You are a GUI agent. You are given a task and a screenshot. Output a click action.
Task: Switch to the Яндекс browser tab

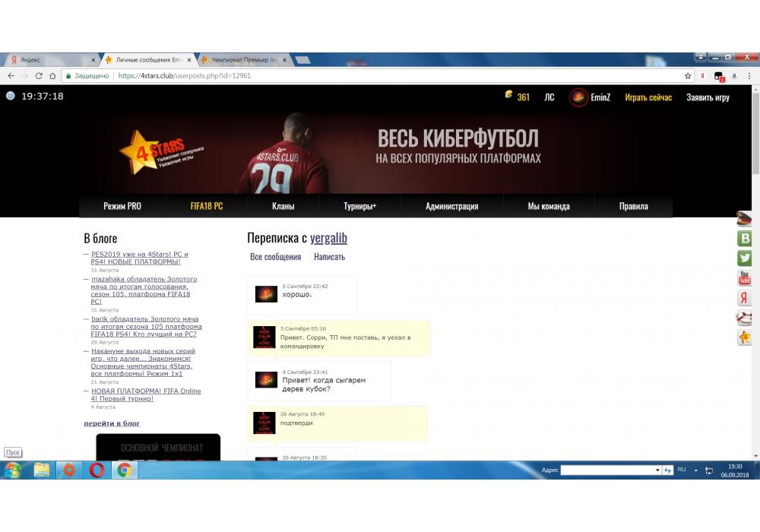51,59
